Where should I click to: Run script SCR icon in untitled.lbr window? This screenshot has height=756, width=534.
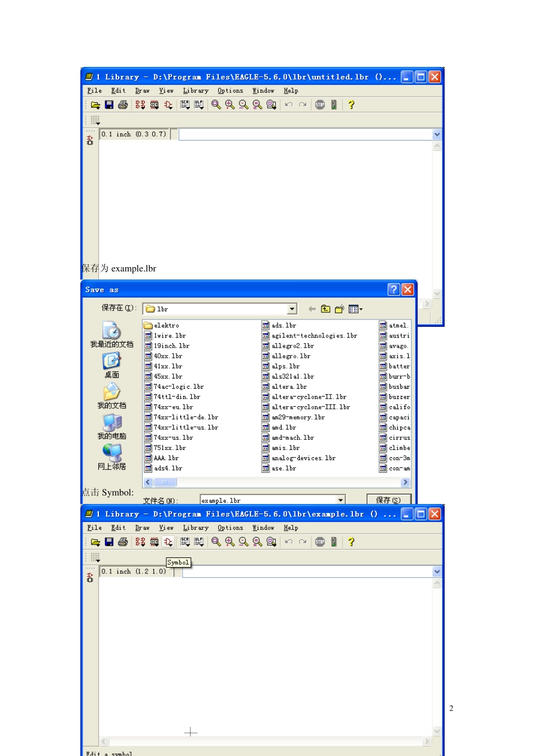[185, 105]
